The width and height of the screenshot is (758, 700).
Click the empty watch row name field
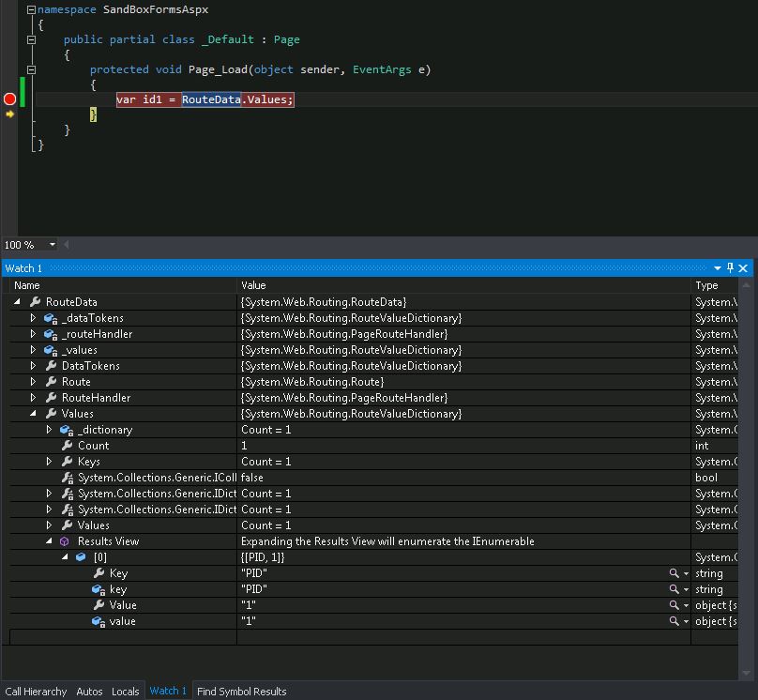[x=122, y=637]
